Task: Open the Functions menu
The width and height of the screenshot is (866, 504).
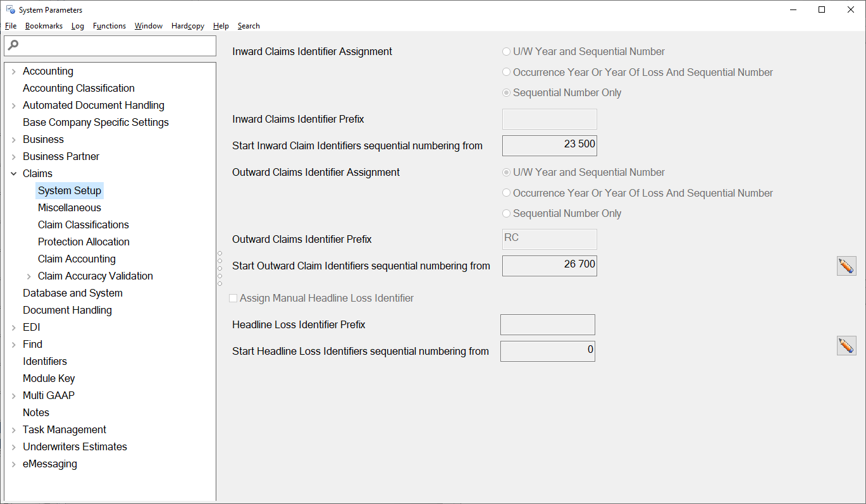Action: [x=109, y=25]
